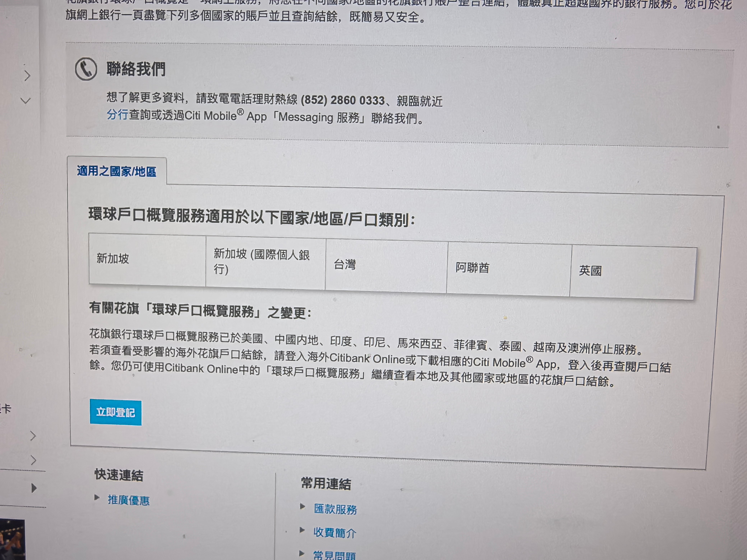Image resolution: width=747 pixels, height=560 pixels.
Task: Click the triangle bullet beside 收費簡介
Action: pyautogui.click(x=302, y=530)
